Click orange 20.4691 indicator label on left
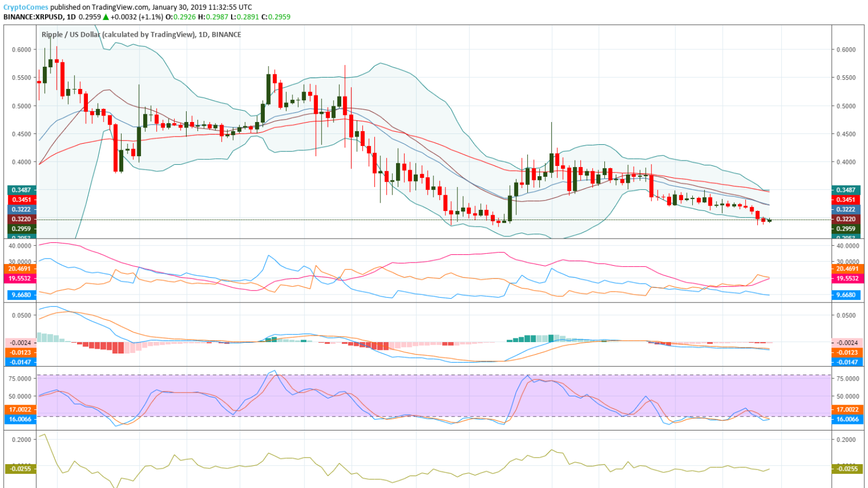868x488 pixels. (x=20, y=268)
